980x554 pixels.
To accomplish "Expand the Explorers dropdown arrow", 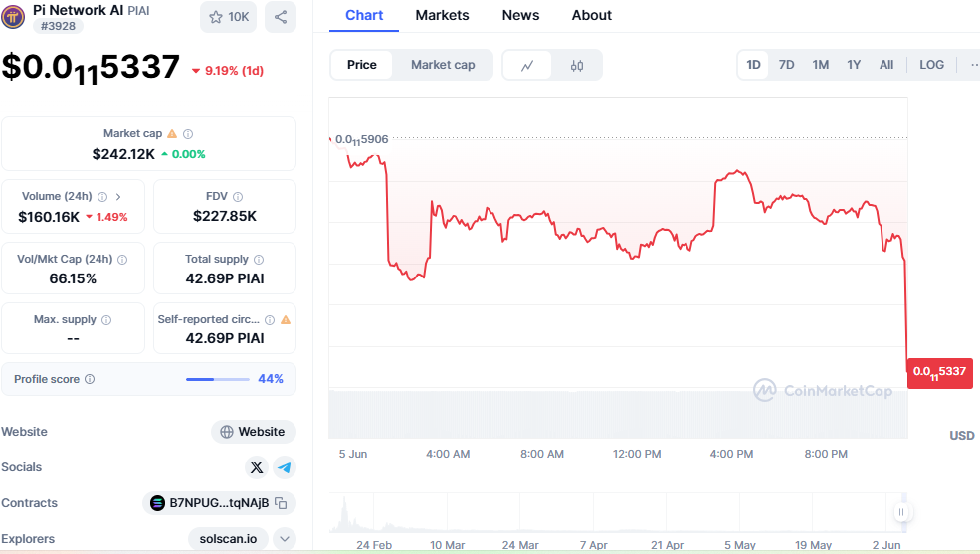I will 285,538.
